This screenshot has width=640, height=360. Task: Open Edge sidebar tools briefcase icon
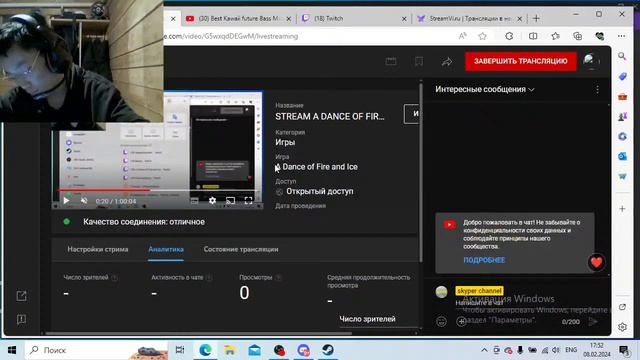[622, 97]
